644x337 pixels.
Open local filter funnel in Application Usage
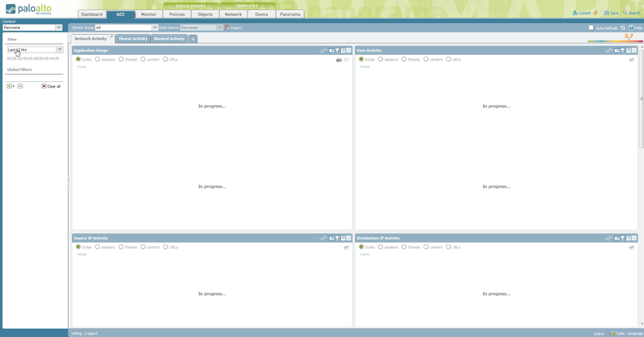(337, 50)
